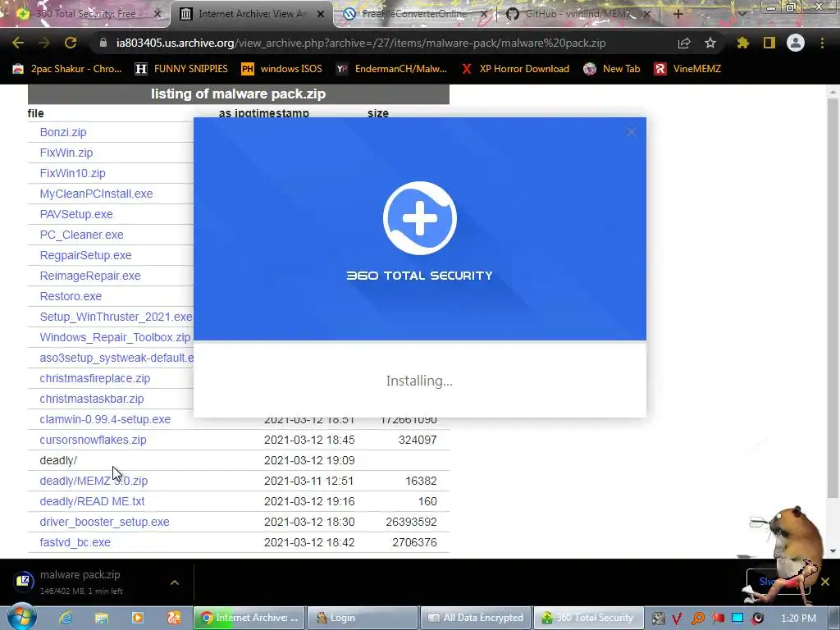The width and height of the screenshot is (840, 630).
Task: Switch to the Login taskbar window
Action: (x=362, y=618)
